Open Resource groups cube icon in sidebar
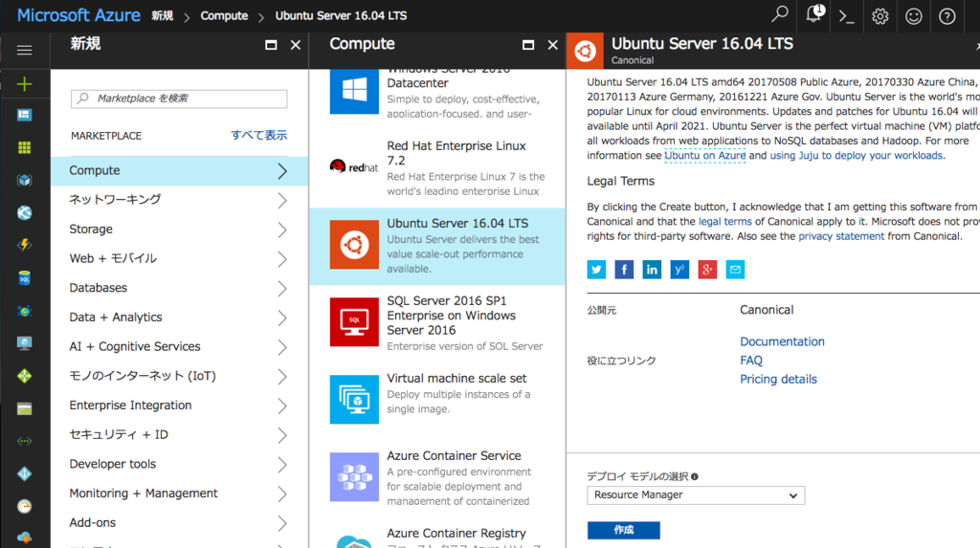980x548 pixels. pos(24,181)
